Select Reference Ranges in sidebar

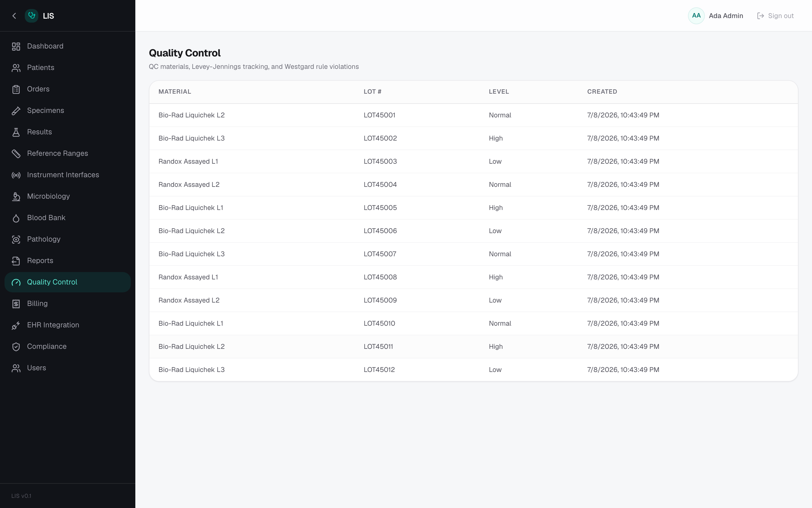point(67,154)
